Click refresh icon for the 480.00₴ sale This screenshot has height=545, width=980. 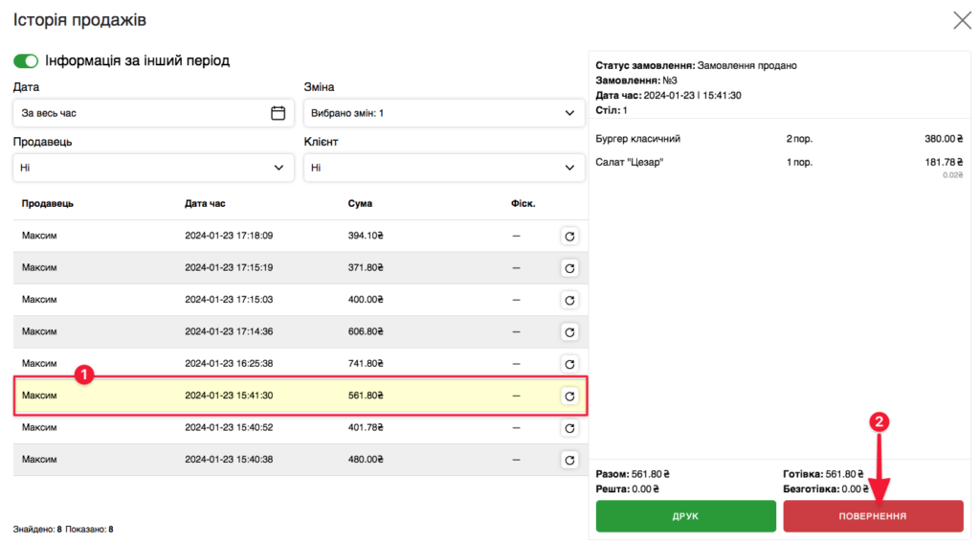569,460
